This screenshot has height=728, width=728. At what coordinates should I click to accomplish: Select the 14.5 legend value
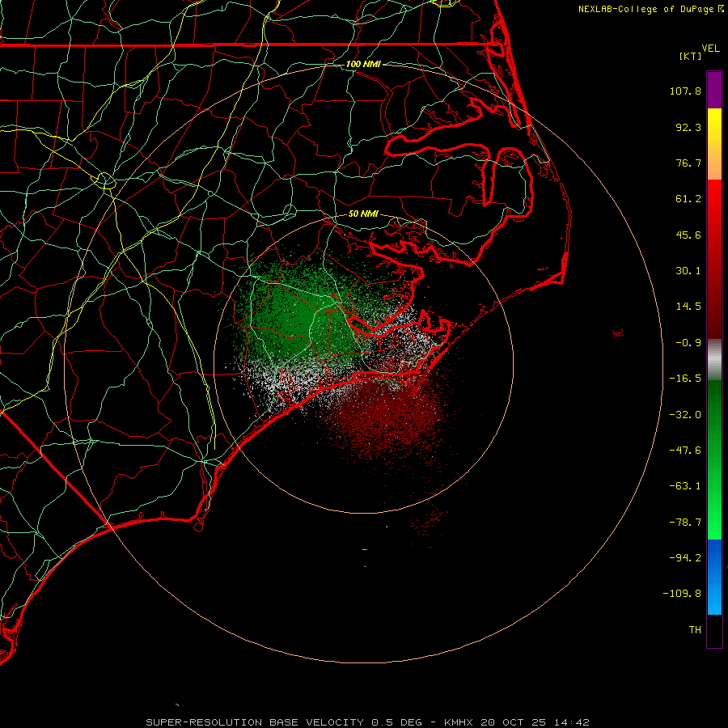[688, 307]
